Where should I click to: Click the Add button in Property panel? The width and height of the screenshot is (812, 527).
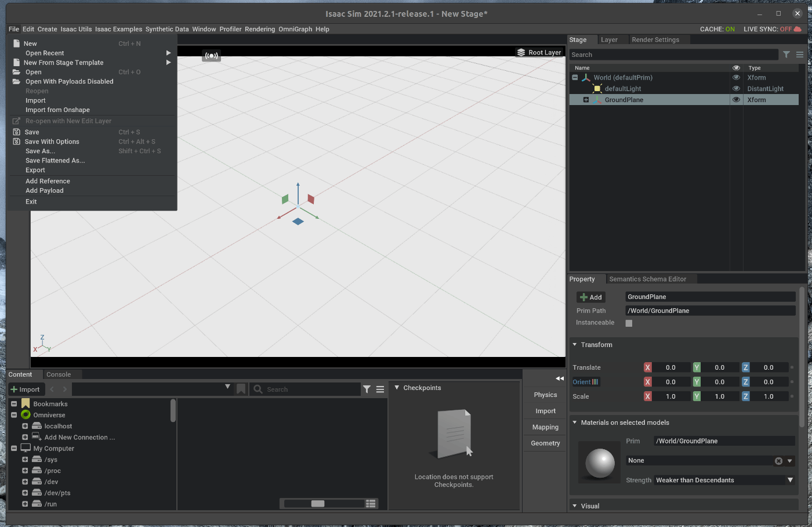(x=591, y=297)
